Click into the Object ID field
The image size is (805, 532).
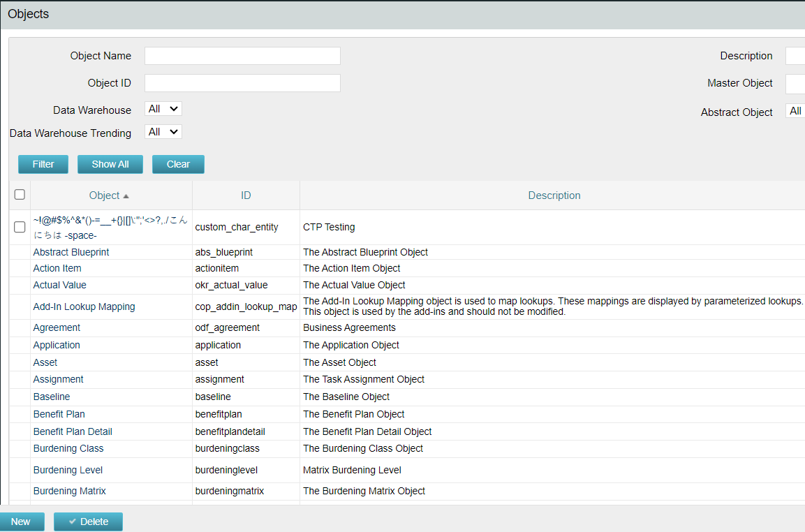(x=242, y=83)
